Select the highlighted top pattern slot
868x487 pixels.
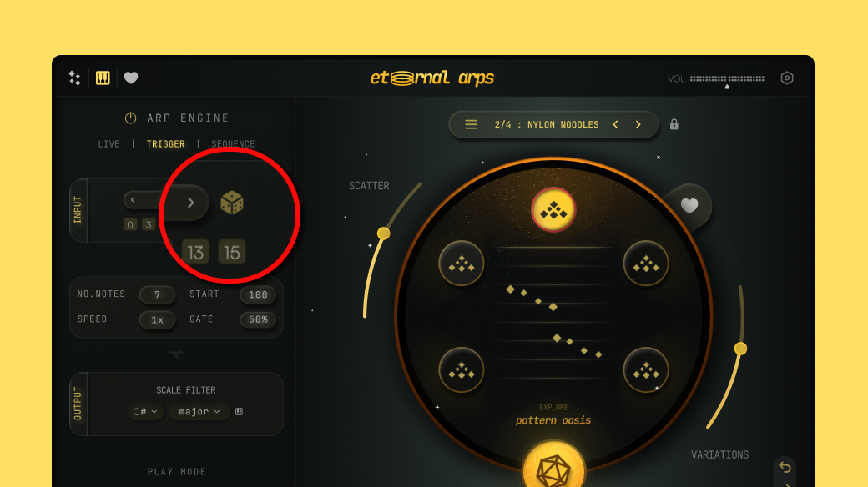pos(553,210)
